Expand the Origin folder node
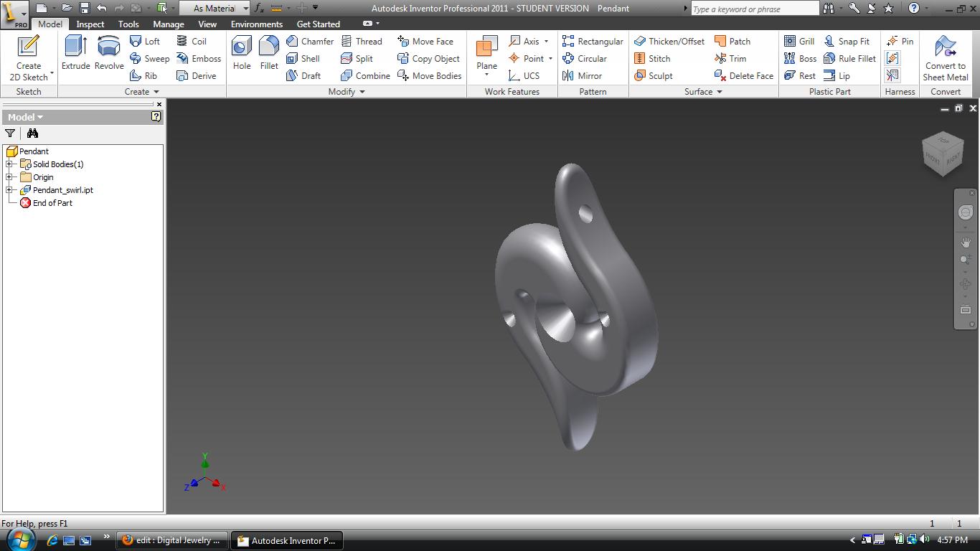 click(x=9, y=177)
